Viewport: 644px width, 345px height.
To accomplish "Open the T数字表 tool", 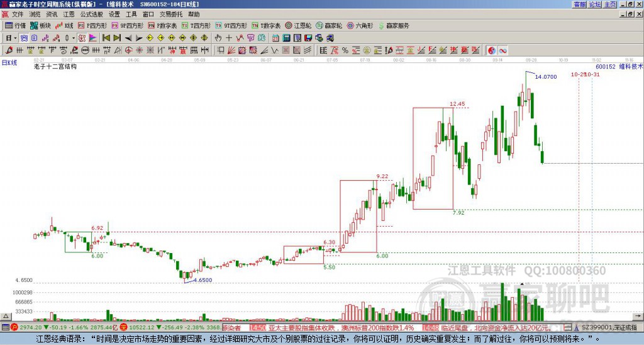I will [x=266, y=25].
